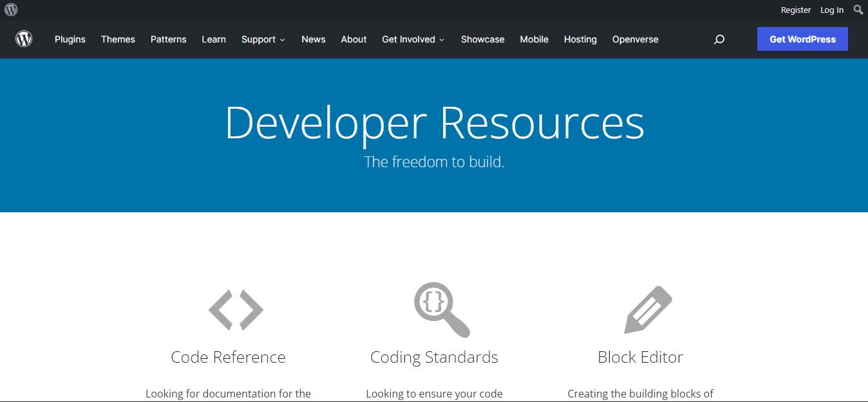
Task: Open the Themes menu item
Action: 118,39
